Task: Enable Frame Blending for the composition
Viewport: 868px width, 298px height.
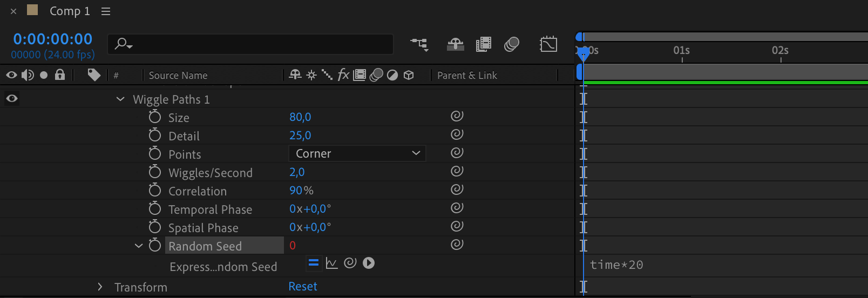Action: [484, 44]
